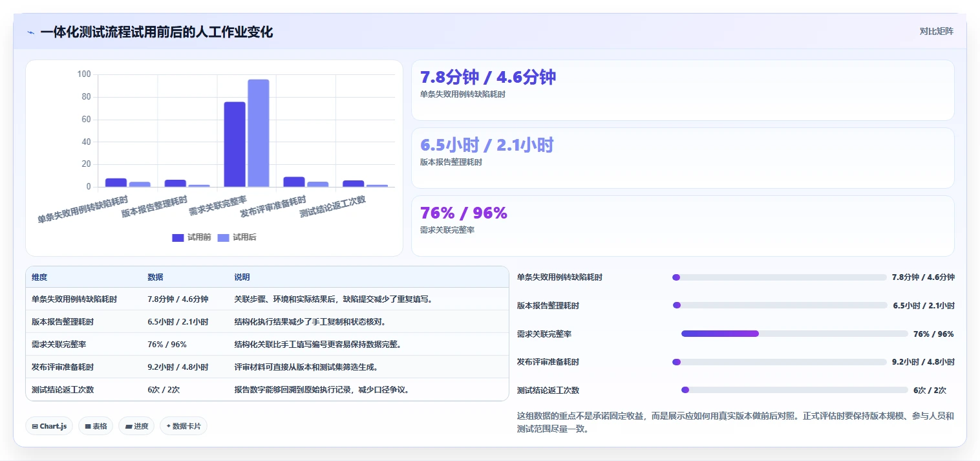980x461 pixels.
Task: Toggle the 试用前 legend swatch
Action: 178,237
